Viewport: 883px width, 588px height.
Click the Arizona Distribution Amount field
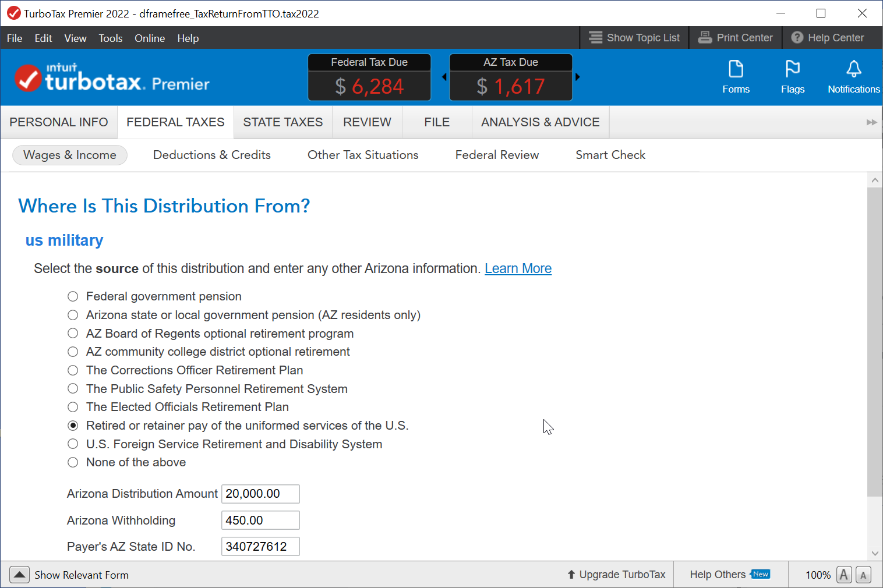tap(260, 494)
